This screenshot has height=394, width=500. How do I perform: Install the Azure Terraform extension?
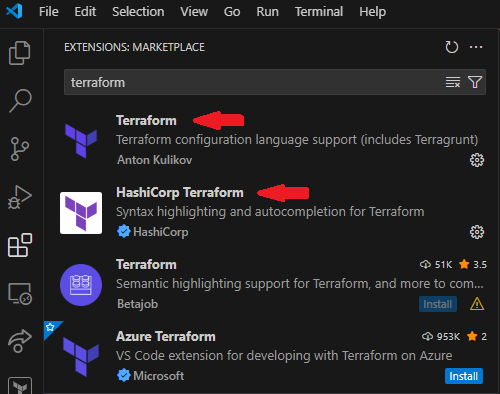pos(464,376)
